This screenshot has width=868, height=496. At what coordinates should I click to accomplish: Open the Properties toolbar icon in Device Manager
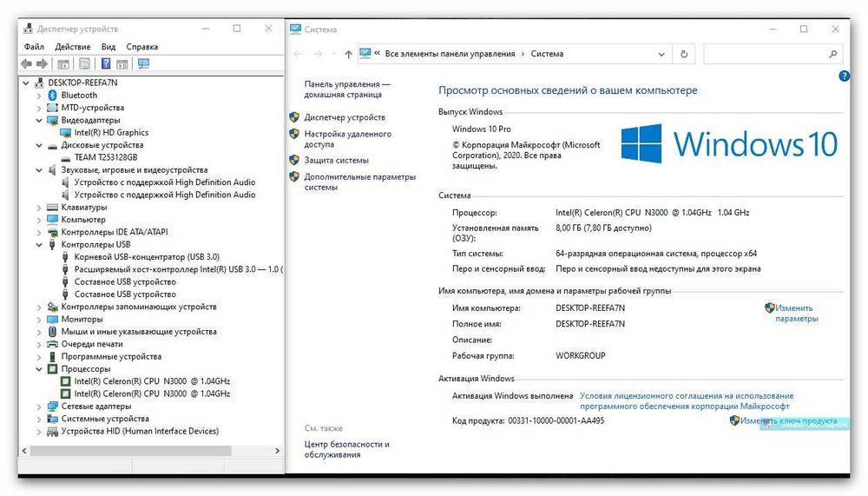pos(84,64)
